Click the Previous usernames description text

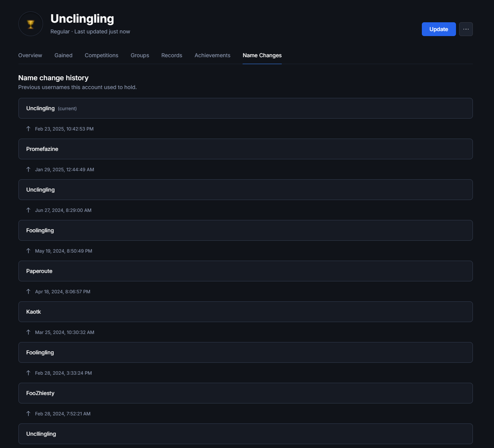pyautogui.click(x=78, y=87)
